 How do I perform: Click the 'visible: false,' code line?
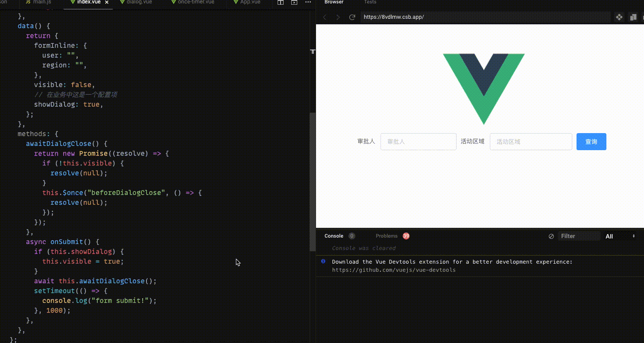pos(64,85)
